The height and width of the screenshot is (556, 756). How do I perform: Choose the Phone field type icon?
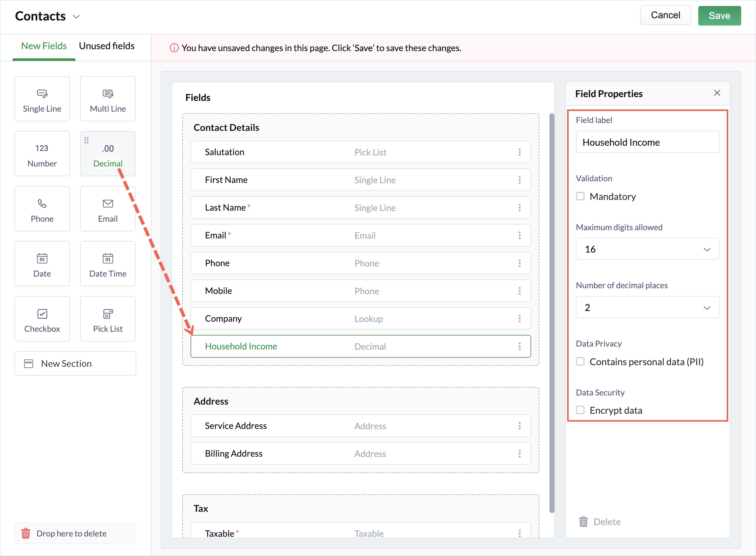pos(42,204)
